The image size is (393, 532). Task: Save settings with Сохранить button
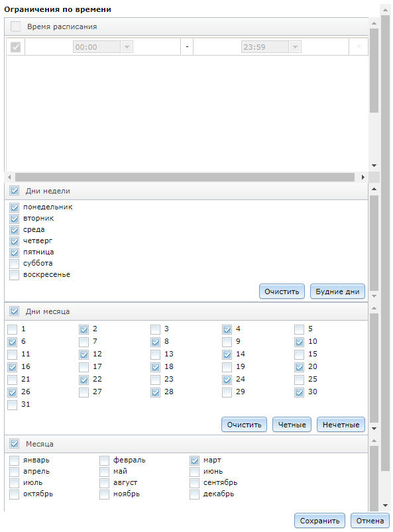(x=319, y=521)
